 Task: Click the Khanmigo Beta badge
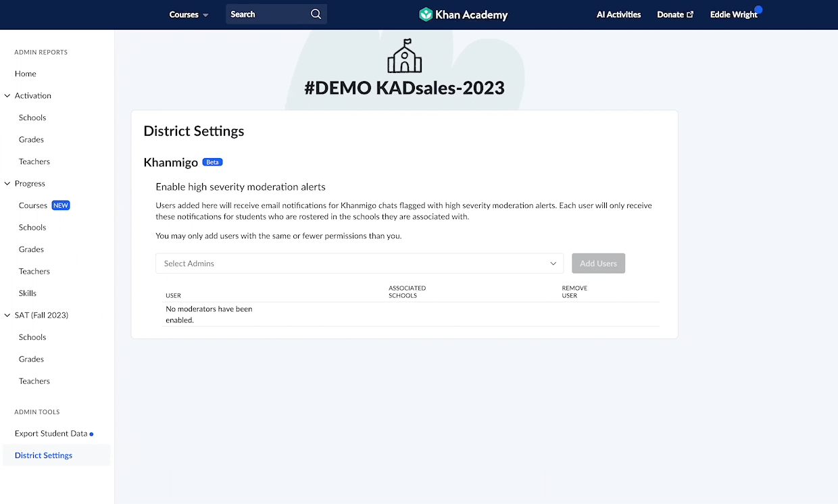(x=212, y=162)
